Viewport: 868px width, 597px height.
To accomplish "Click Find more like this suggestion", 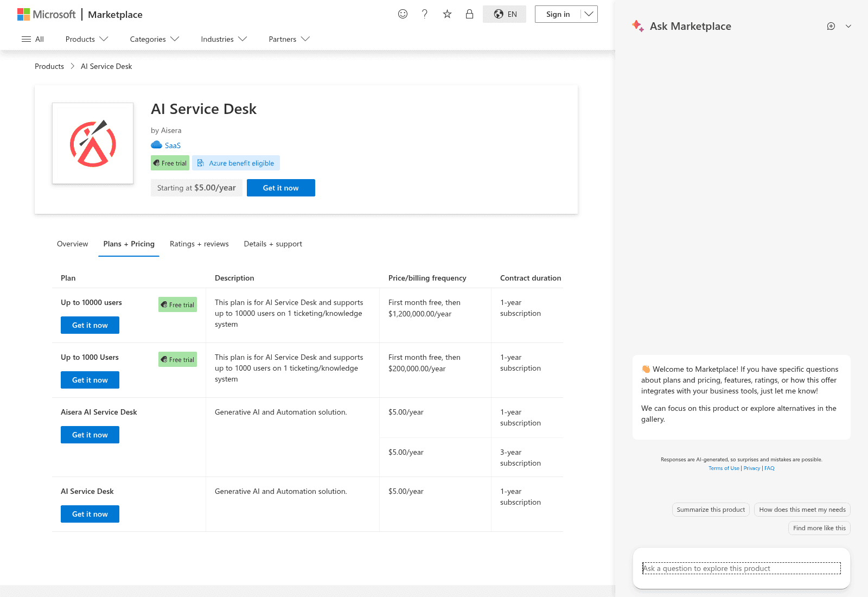I will click(819, 528).
